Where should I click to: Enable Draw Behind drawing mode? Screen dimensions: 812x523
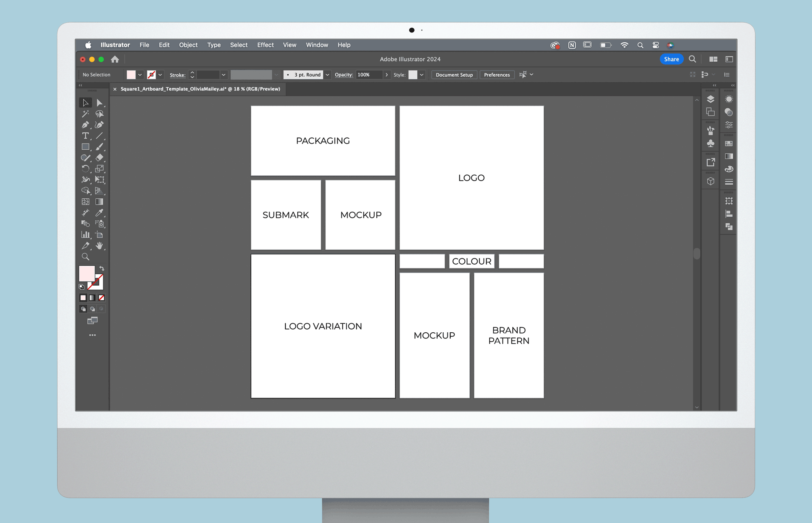[x=92, y=309]
